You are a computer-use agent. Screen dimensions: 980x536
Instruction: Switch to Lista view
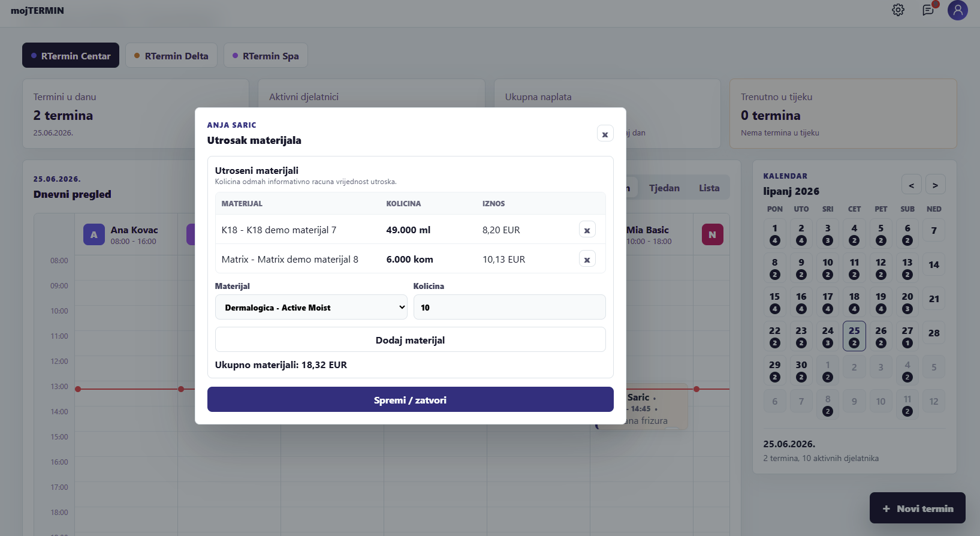(x=709, y=188)
